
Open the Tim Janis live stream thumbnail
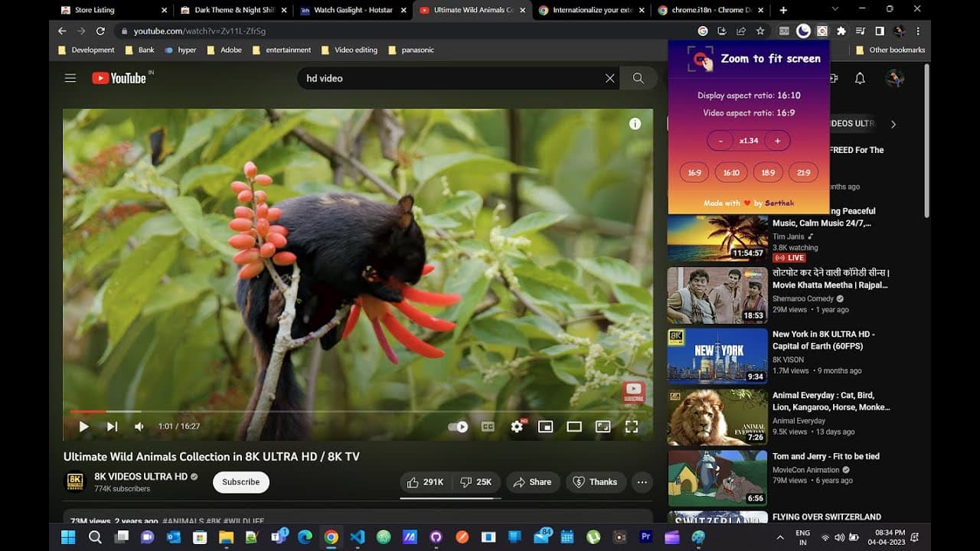717,236
